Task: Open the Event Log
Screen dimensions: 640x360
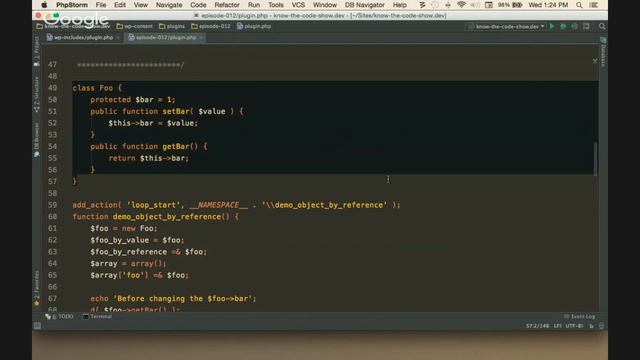Action: [580, 316]
